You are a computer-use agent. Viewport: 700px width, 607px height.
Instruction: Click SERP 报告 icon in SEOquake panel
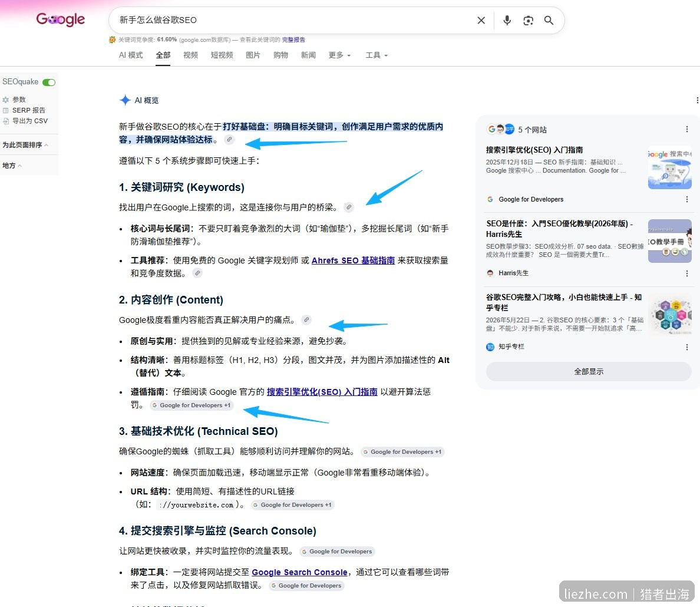tap(6, 110)
